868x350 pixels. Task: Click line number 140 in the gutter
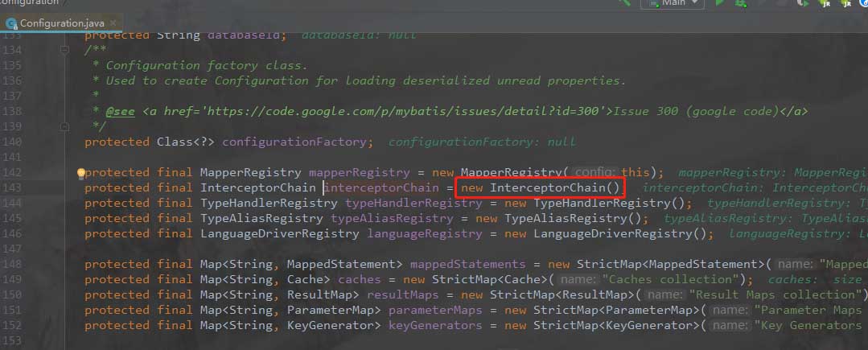[12, 142]
